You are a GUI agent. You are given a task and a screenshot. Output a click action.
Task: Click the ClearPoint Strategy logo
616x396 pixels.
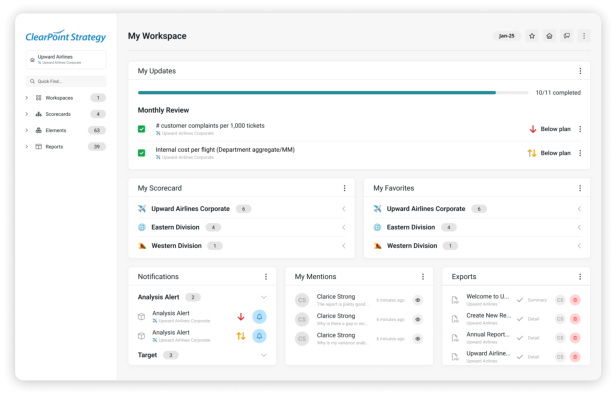point(66,36)
